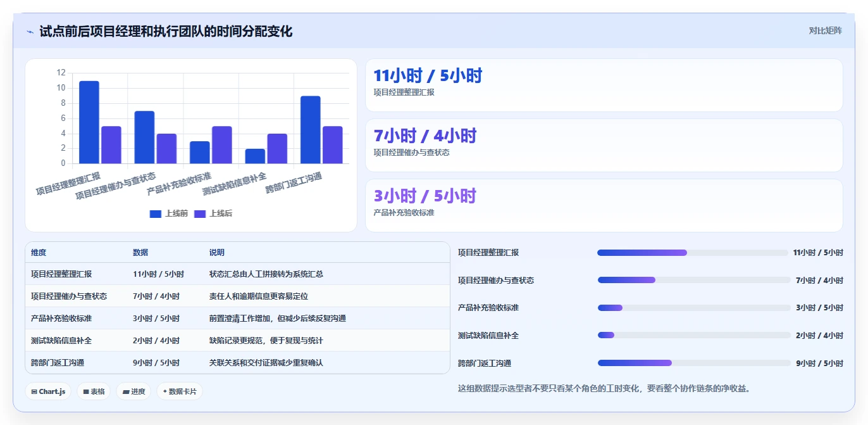Click the 上线前 bar for 跨部门返工沟通
Screen dimensions: 868x425
coord(311,130)
